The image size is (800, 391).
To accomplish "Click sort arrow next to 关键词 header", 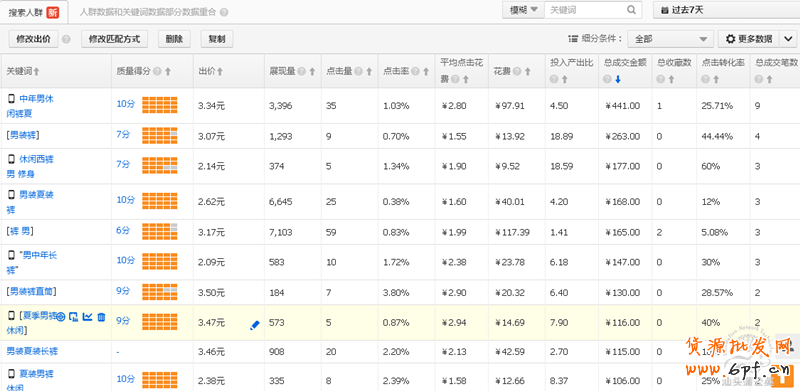I will tap(36, 71).
